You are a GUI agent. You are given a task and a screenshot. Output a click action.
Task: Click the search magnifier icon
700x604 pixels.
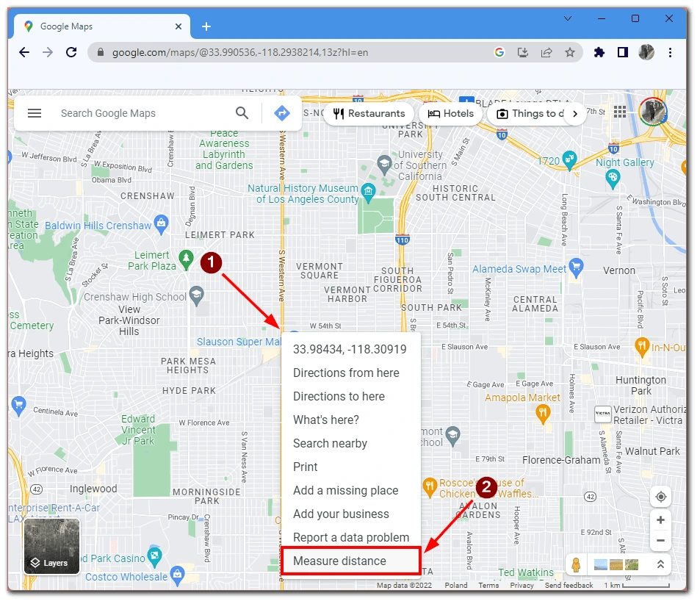click(x=242, y=113)
